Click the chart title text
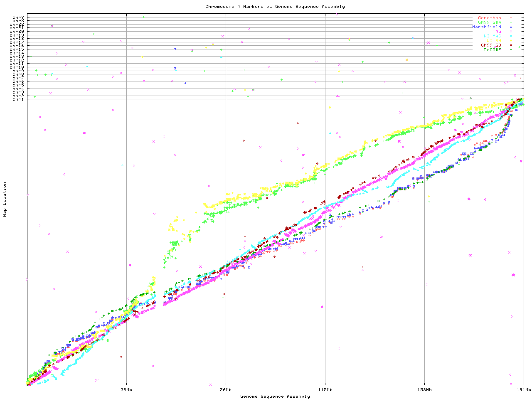Screen dimensions: 532x399 (x=275, y=7)
